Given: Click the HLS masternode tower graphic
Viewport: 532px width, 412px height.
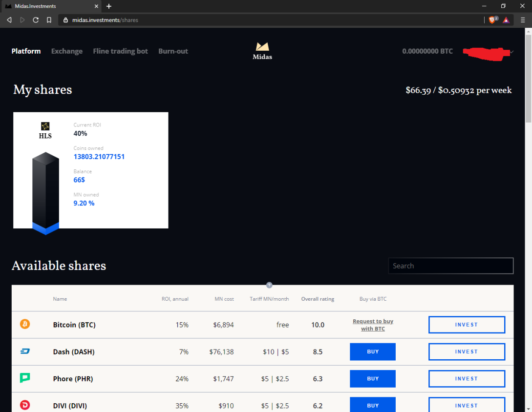Looking at the screenshot, I should tap(45, 193).
